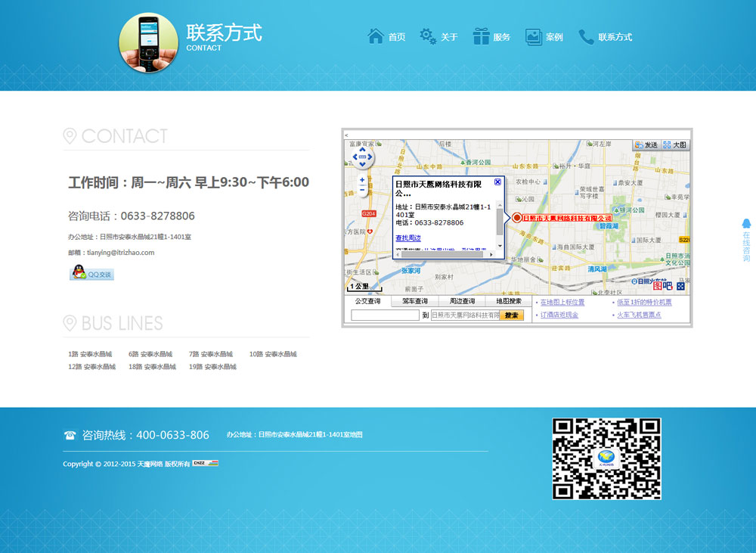
Task: Click the 1路 安泰水晶城 bus line
Action: tap(90, 354)
